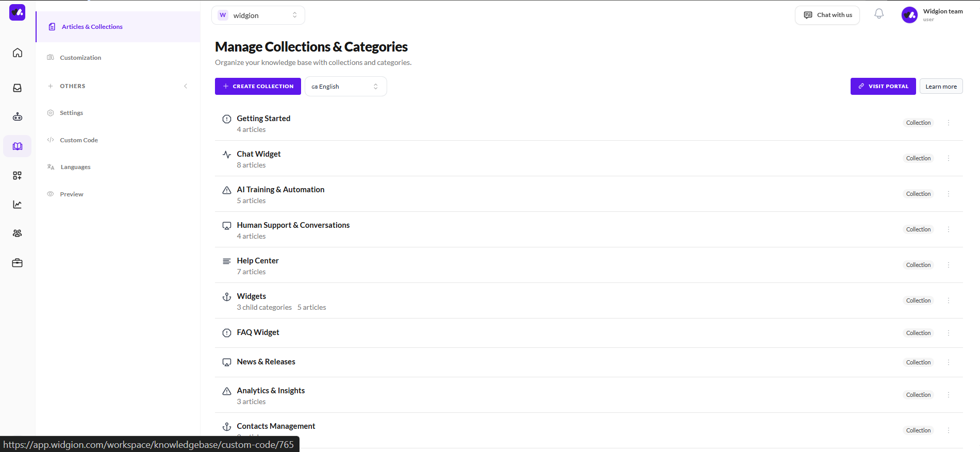Open the apps grid icon in sidebar
This screenshot has width=980, height=452.
click(18, 176)
